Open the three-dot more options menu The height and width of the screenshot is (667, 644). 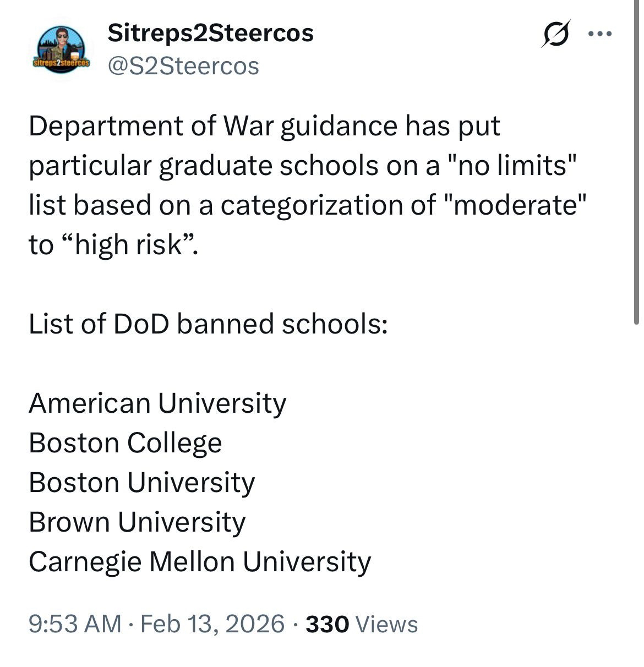pyautogui.click(x=599, y=34)
